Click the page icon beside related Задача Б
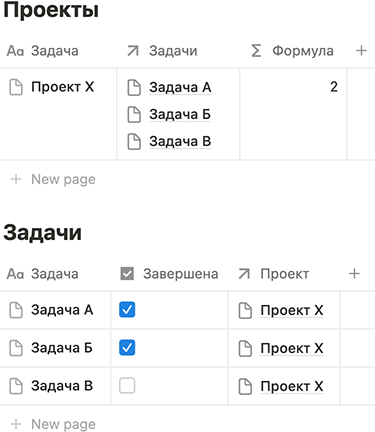Viewport: 375px width, 432px height. pos(134,115)
